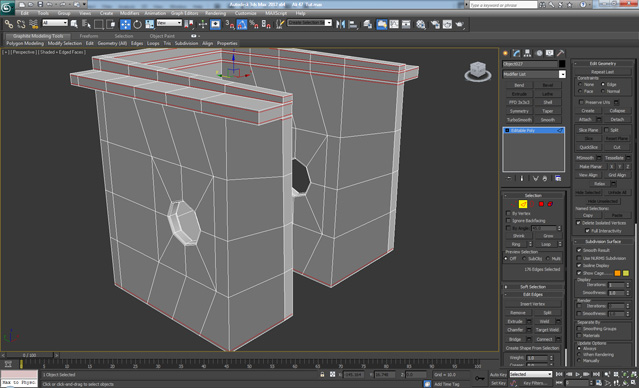Open the Material Editor icon
The height and width of the screenshot is (388, 639).
coord(421,24)
